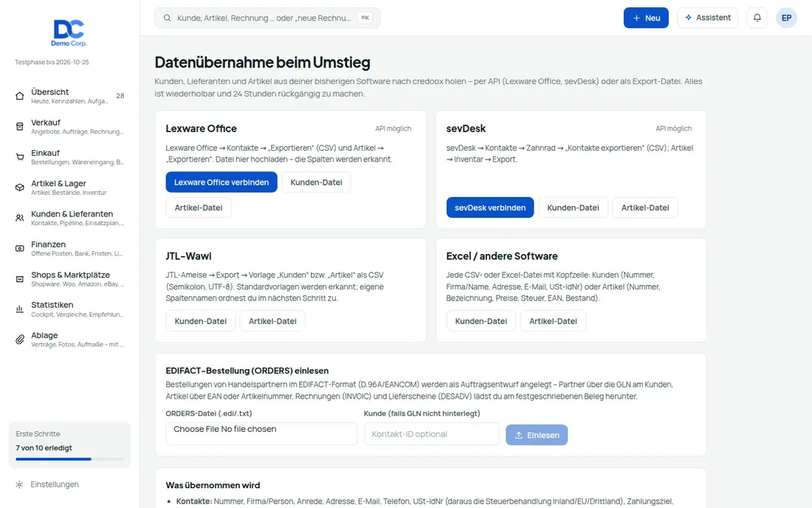This screenshot has height=508, width=812.
Task: Click the Artikel & Lager box icon
Action: (x=20, y=188)
